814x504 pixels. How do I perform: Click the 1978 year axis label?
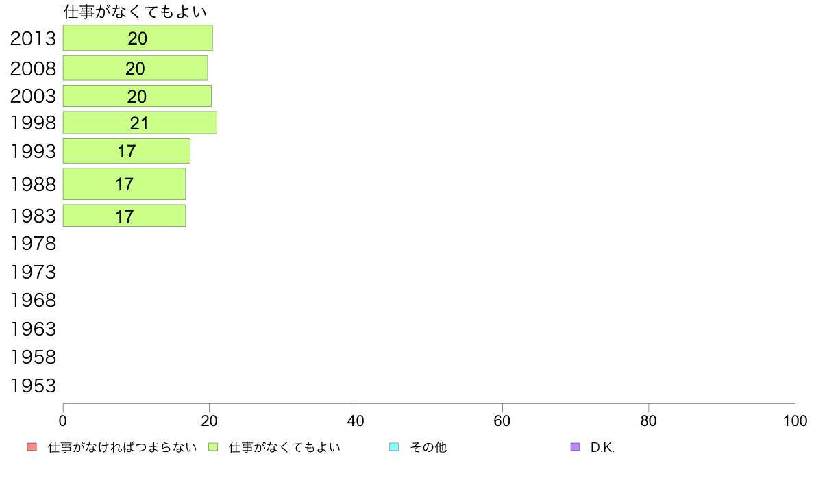[33, 243]
